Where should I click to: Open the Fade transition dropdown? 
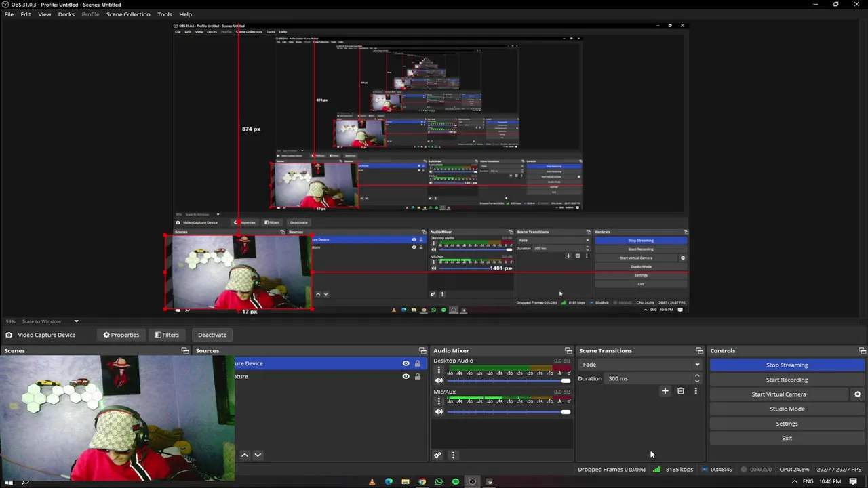[x=640, y=365]
